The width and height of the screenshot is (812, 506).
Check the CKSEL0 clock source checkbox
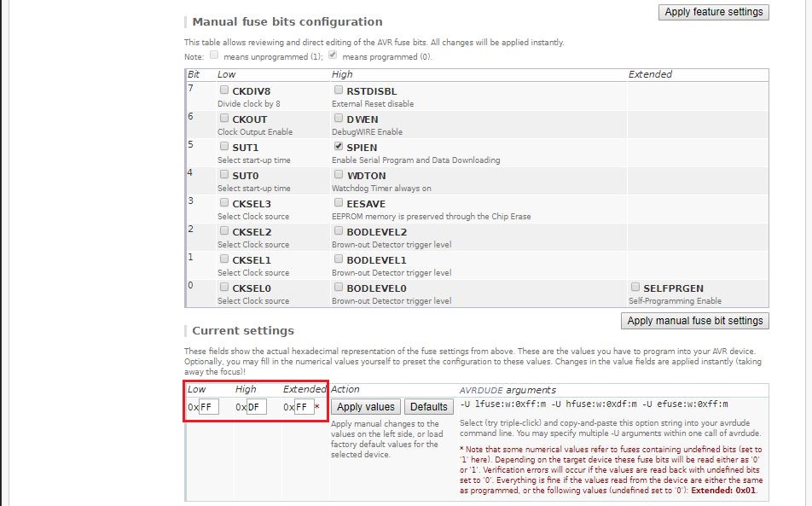coord(224,288)
